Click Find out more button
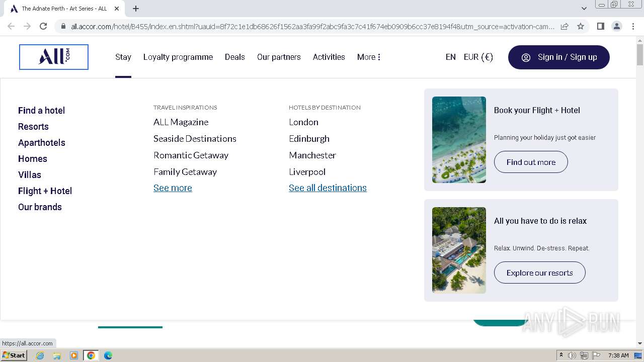The height and width of the screenshot is (362, 644). point(531,162)
